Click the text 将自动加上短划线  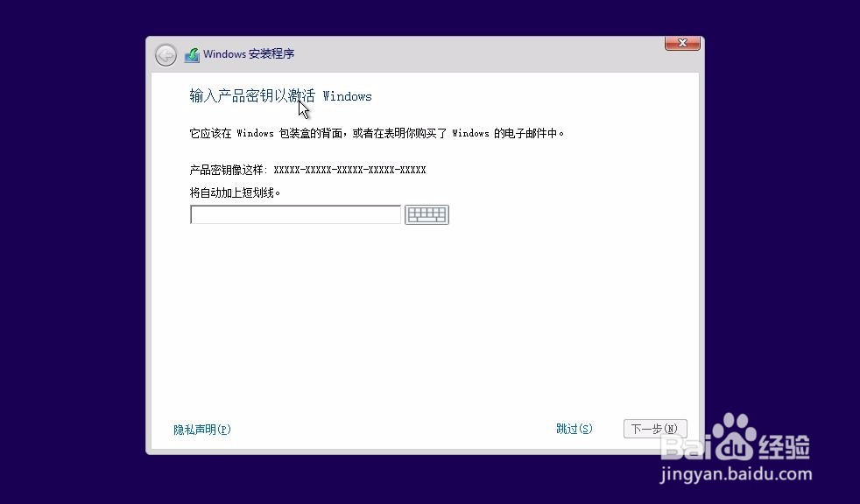coord(235,192)
